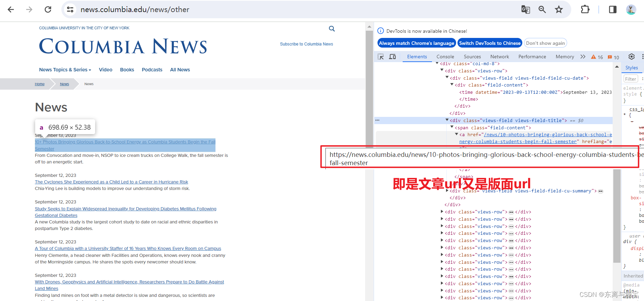Image resolution: width=644 pixels, height=301 pixels.
Task: Click the Elements panel scrollbar thumb
Action: [x=617, y=215]
